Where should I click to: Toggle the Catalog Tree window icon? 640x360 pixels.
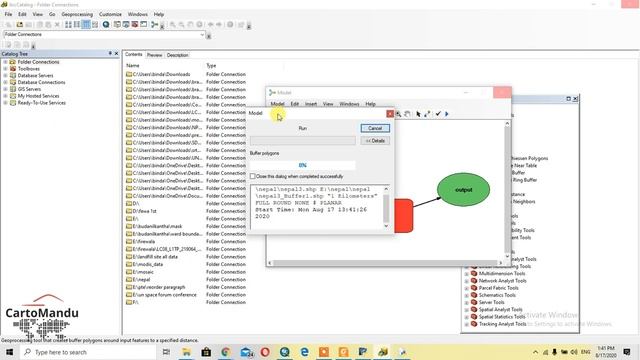(x=117, y=25)
